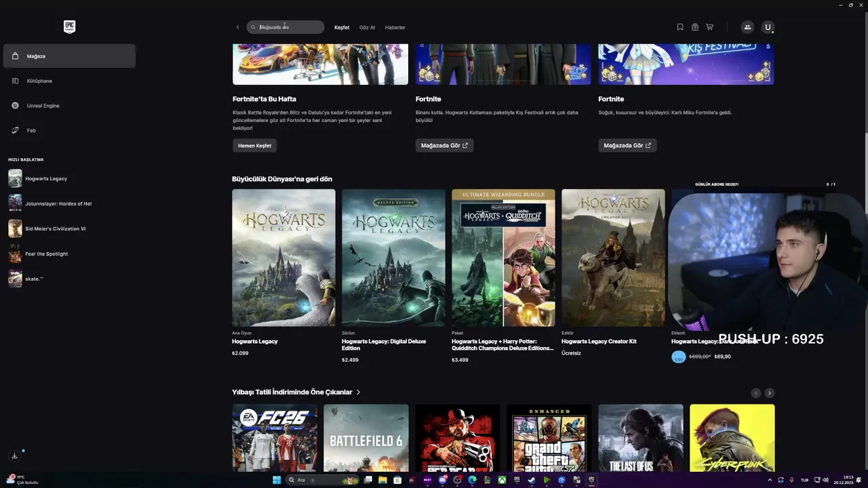Open the Battlefield 6 cover
Viewport: 868px width, 488px height.
coord(366,438)
